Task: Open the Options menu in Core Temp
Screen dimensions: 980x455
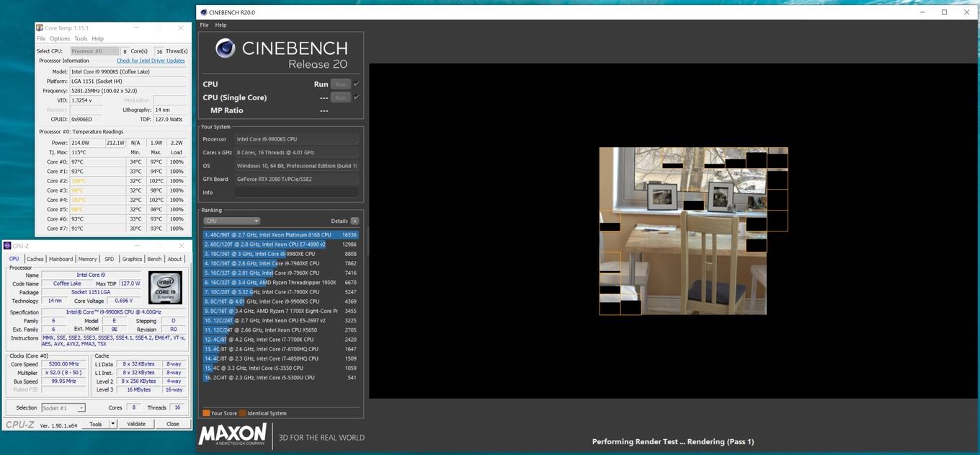Action: point(60,39)
